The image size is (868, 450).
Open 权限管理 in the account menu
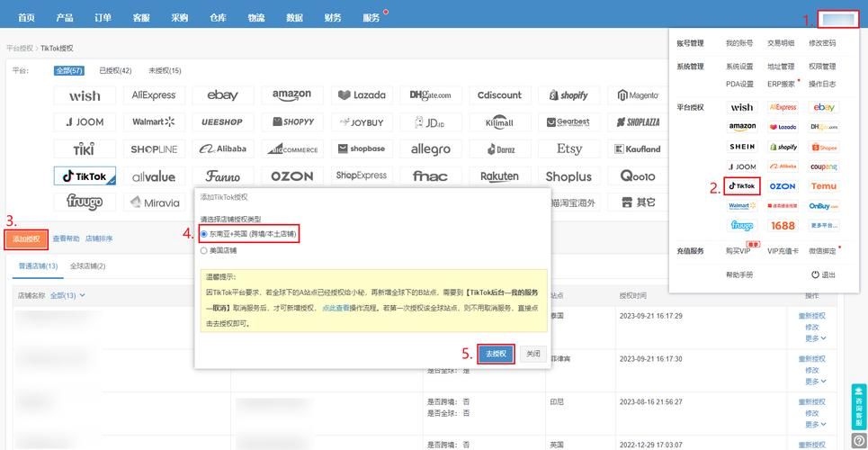[x=822, y=67]
